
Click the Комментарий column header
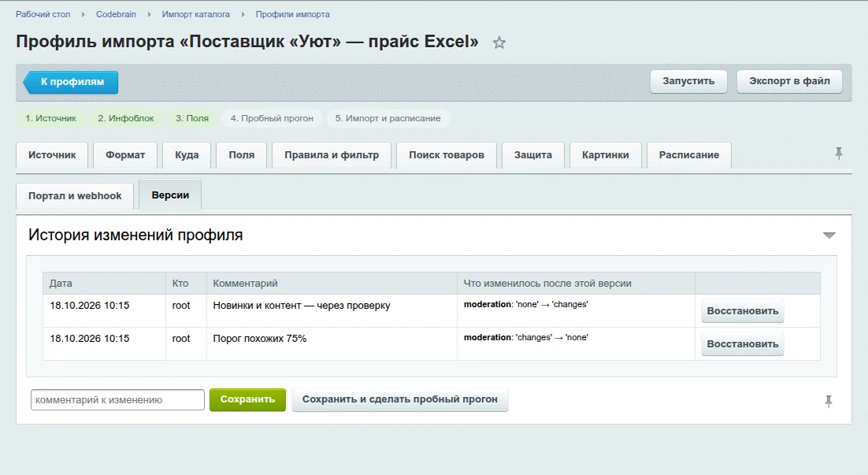[332, 284]
